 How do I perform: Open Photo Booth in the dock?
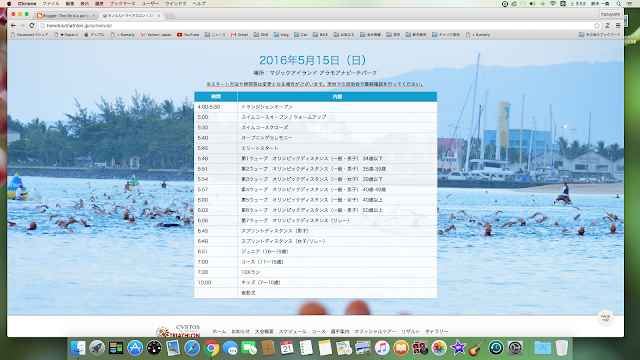click(x=420, y=348)
